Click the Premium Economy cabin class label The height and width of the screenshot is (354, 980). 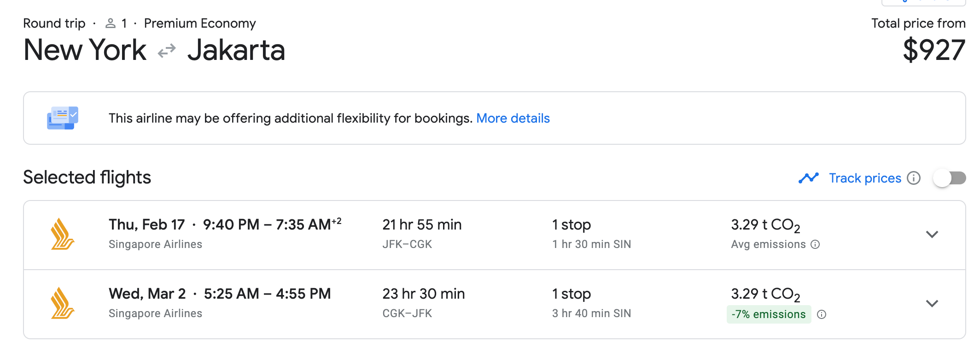[x=200, y=24]
